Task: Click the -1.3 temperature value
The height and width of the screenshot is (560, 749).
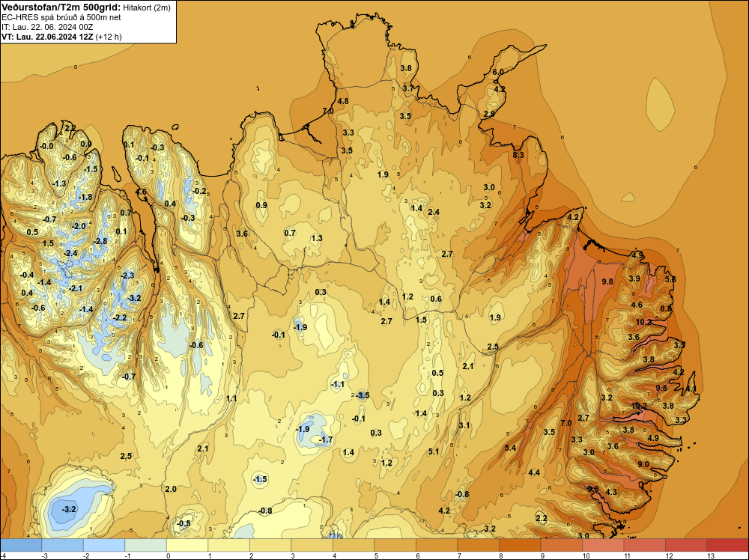Action: click(x=59, y=183)
